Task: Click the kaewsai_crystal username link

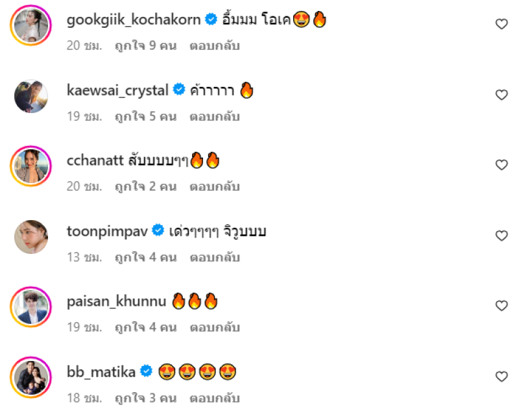Action: click(117, 90)
